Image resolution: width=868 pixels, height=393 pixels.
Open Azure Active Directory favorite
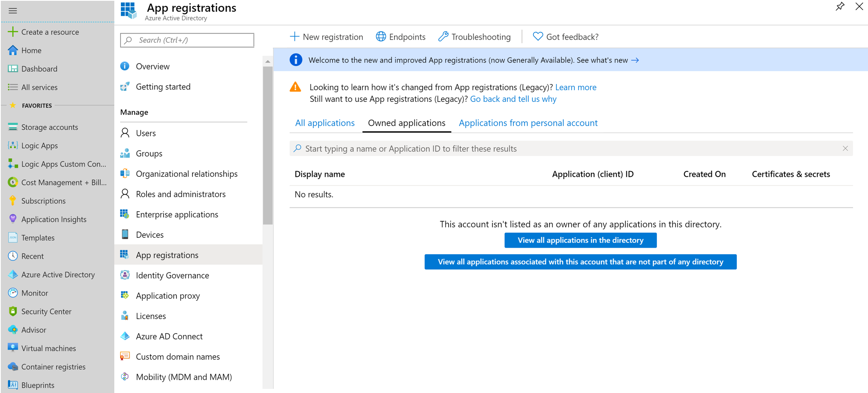(57, 275)
